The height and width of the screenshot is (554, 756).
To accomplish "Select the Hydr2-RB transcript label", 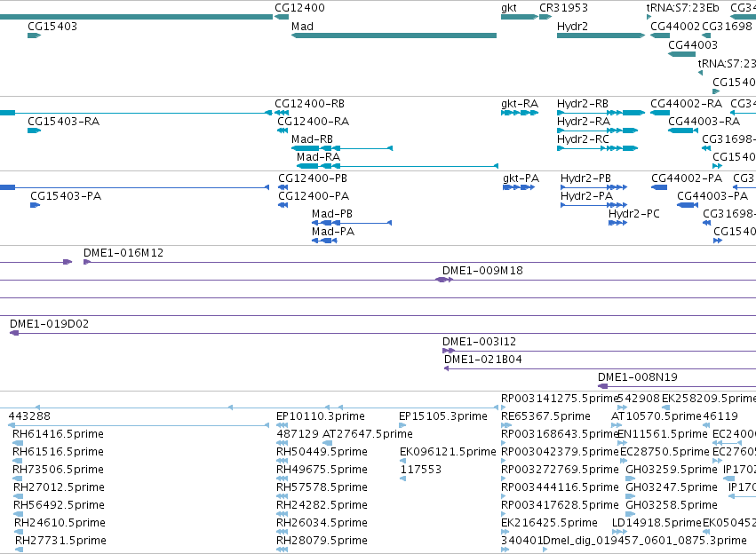I will click(583, 104).
